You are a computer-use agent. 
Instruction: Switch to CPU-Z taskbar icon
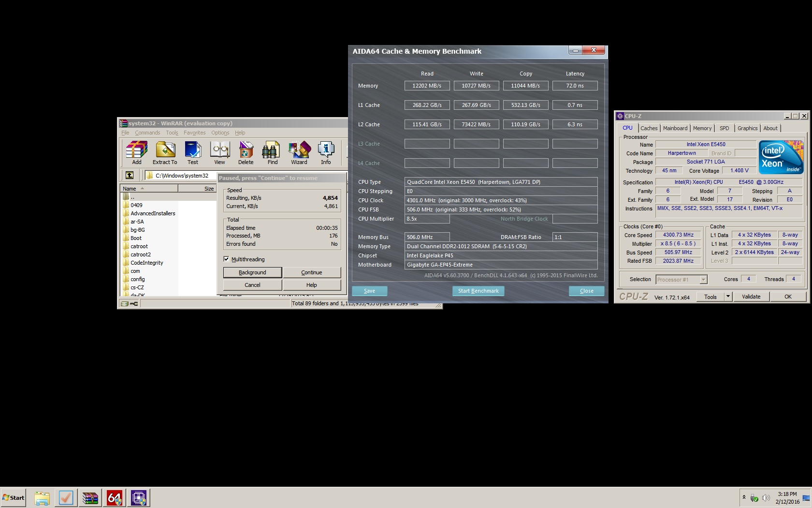coord(138,498)
